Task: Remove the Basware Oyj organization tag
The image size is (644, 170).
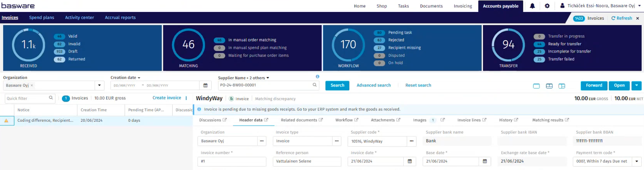Action: [x=32, y=85]
